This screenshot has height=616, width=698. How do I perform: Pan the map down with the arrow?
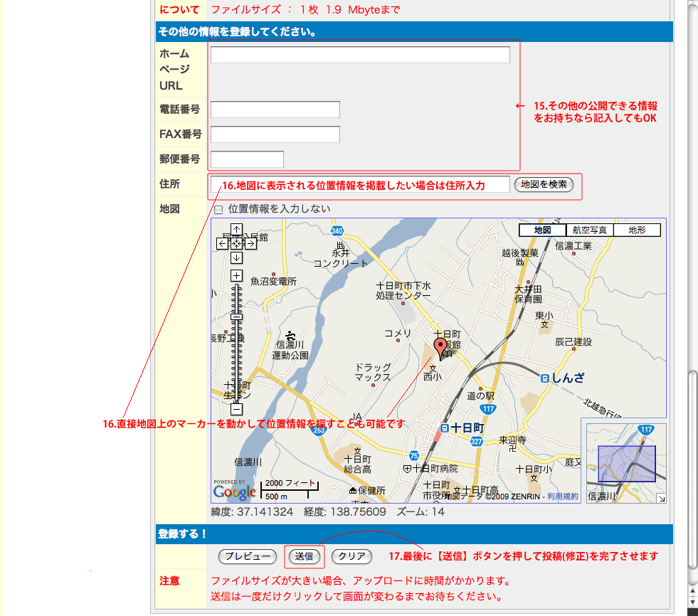(x=236, y=257)
